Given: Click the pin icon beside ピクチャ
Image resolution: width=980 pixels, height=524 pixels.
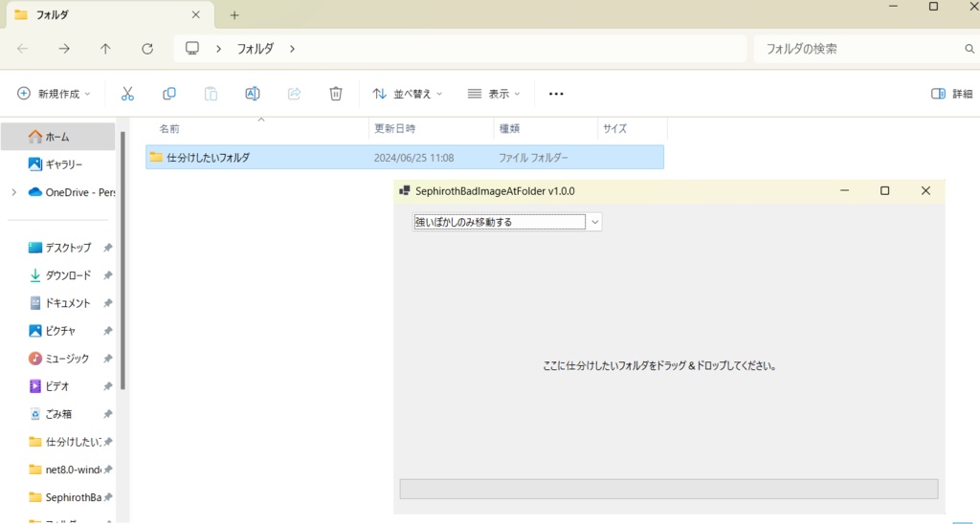Looking at the screenshot, I should tap(107, 331).
